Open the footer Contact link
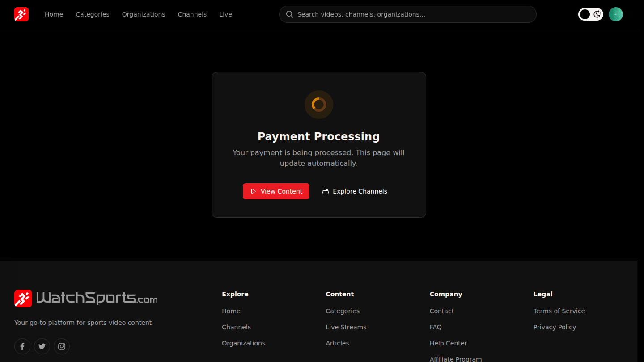 [442, 311]
